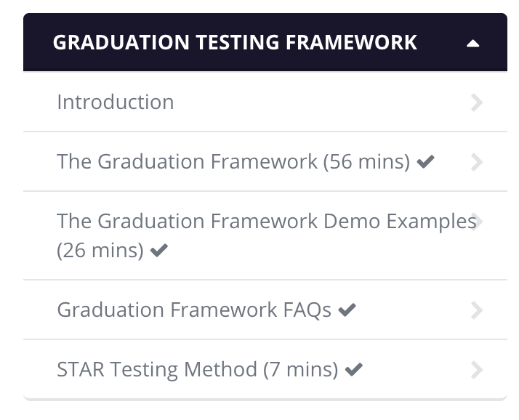Click the chevron on the FAQs row

[477, 310]
